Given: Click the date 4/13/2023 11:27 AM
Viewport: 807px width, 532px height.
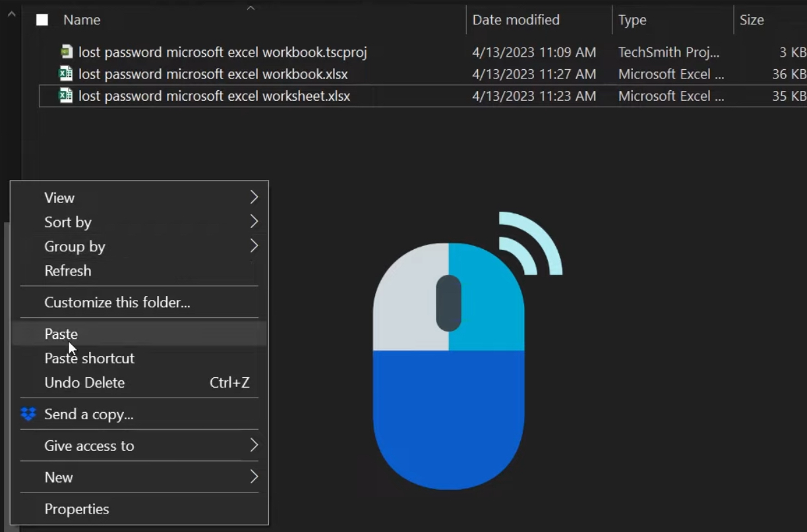Looking at the screenshot, I should tap(534, 74).
